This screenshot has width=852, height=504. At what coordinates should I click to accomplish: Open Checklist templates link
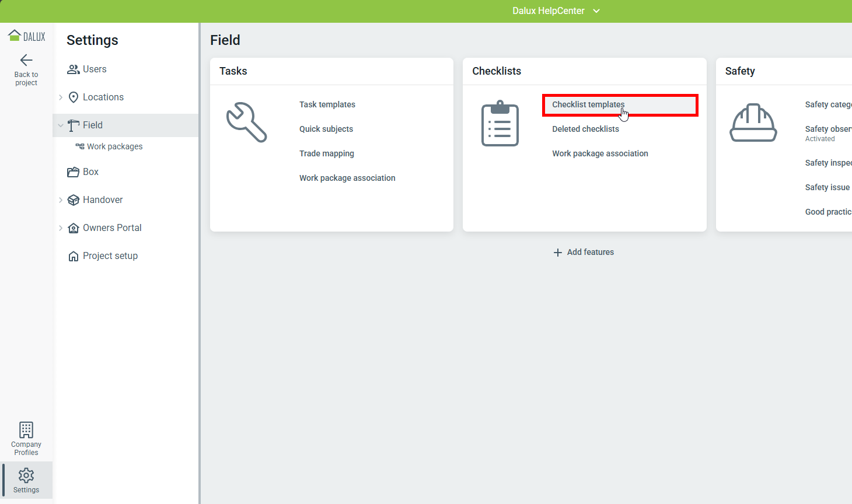coord(588,105)
